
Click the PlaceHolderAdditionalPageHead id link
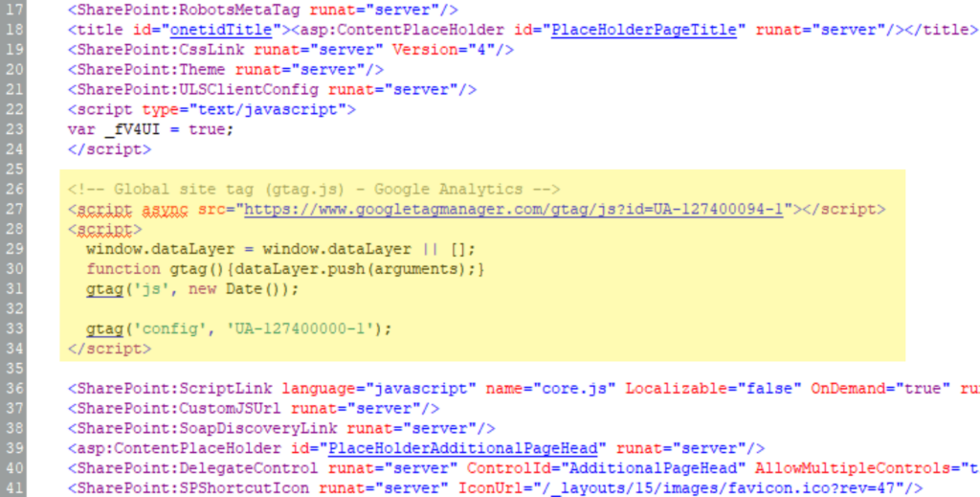coord(463,448)
